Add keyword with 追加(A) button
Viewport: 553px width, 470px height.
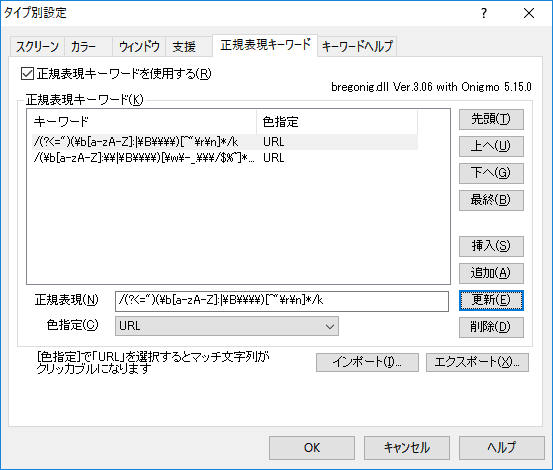pos(491,273)
